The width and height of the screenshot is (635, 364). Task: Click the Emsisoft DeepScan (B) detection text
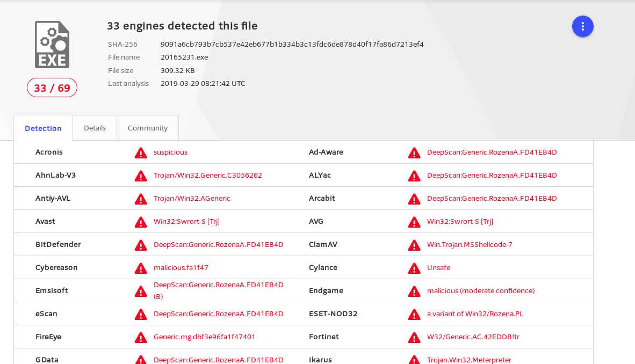(219, 290)
